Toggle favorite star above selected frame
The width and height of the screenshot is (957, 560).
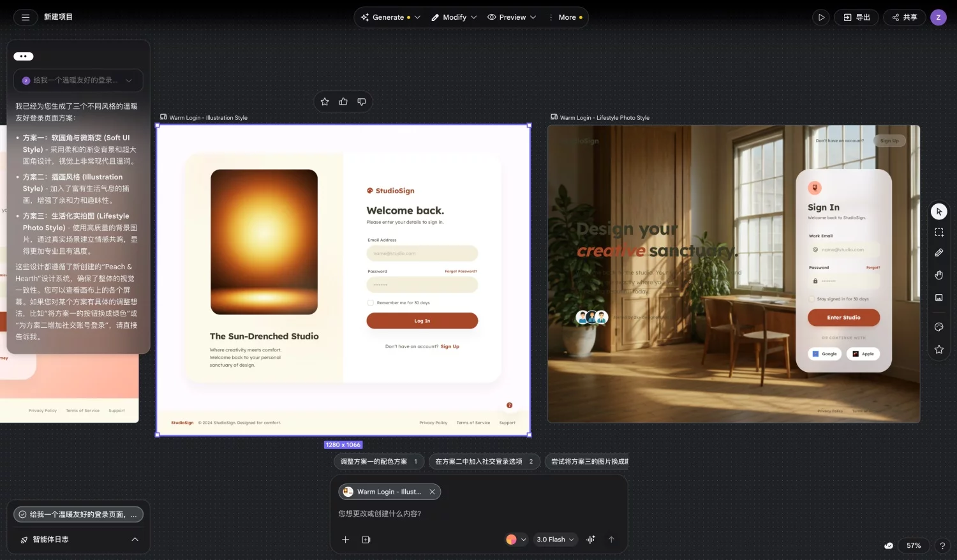click(325, 102)
